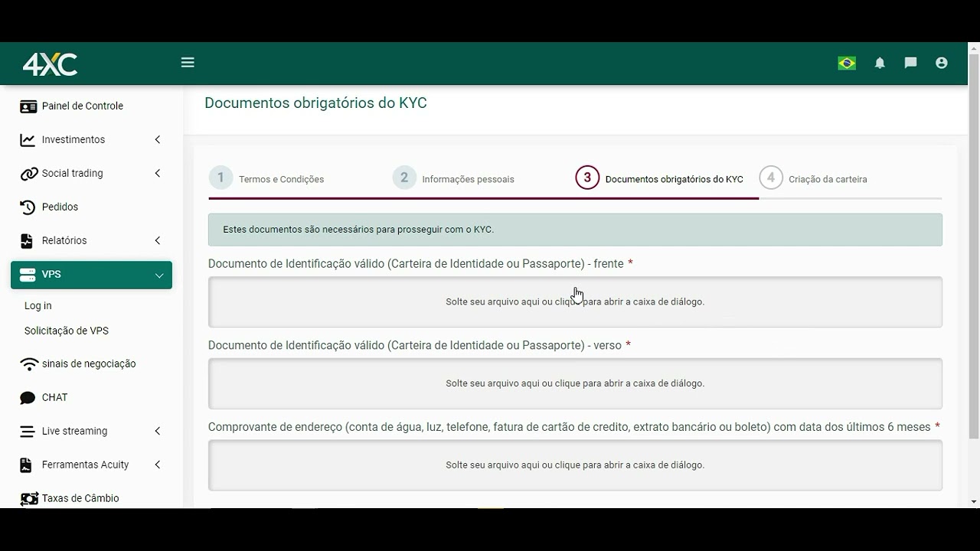Image resolution: width=980 pixels, height=551 pixels.
Task: Click the Taxas de Câmbio money icon
Action: tap(29, 499)
